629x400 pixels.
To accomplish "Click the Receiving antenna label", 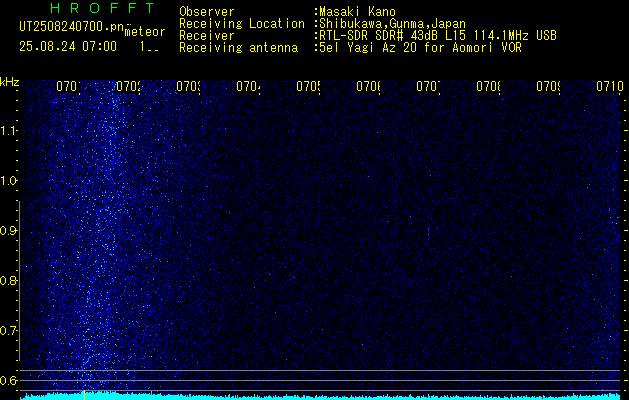I will [238, 48].
